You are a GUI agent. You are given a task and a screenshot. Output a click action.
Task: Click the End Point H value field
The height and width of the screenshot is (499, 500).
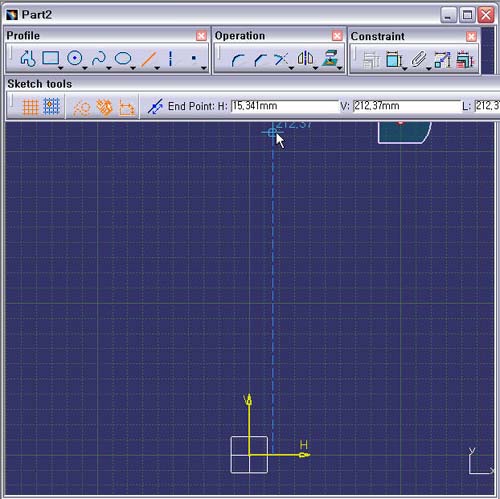[x=284, y=106]
